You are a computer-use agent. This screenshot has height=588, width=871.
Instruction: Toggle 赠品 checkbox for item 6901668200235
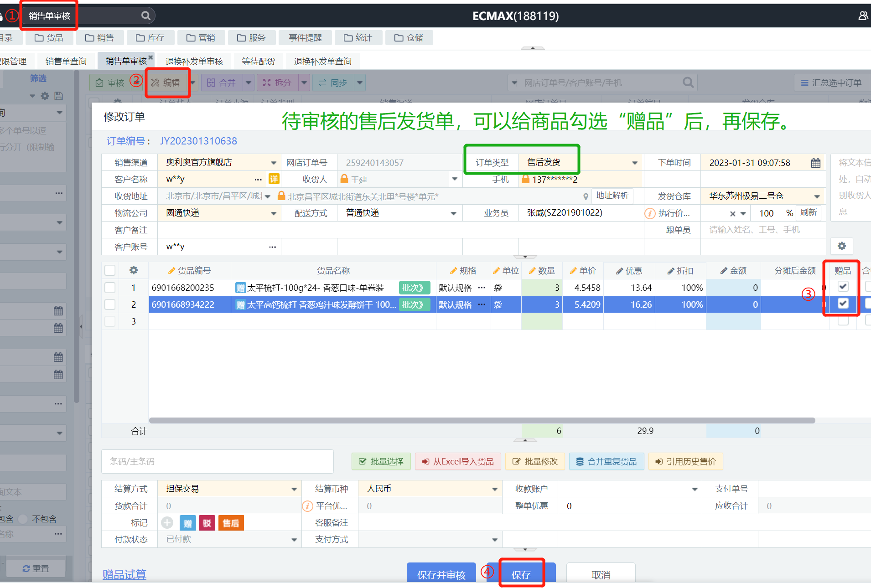(x=843, y=287)
